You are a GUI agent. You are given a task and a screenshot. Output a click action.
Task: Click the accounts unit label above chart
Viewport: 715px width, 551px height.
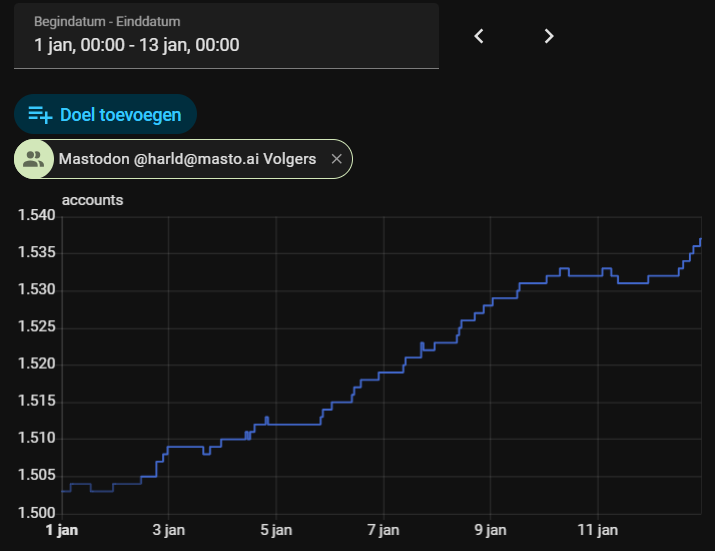tap(92, 200)
